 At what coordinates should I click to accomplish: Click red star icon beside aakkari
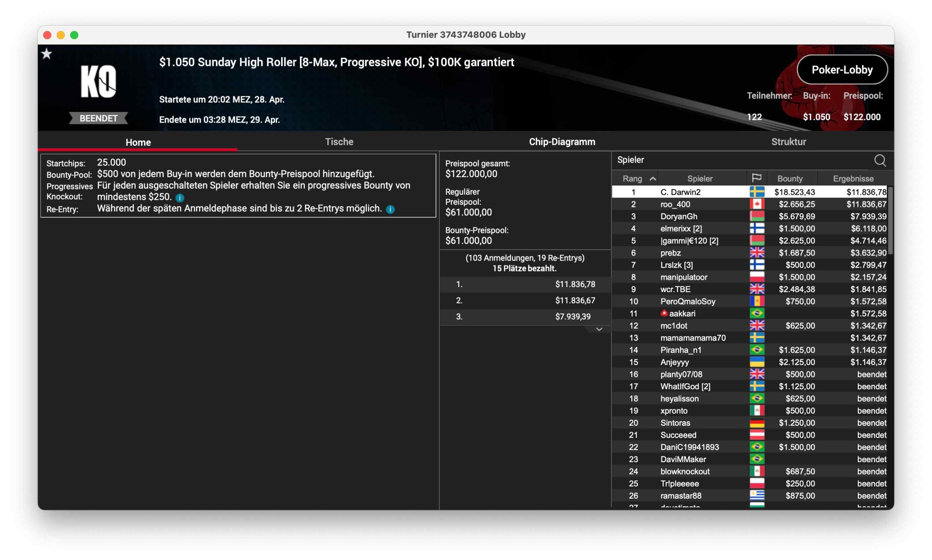pos(664,313)
